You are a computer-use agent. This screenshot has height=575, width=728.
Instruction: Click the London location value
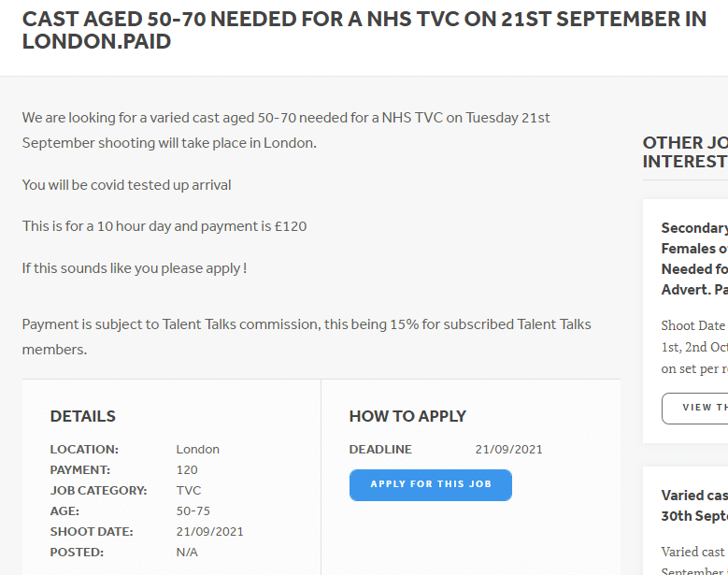tap(198, 450)
